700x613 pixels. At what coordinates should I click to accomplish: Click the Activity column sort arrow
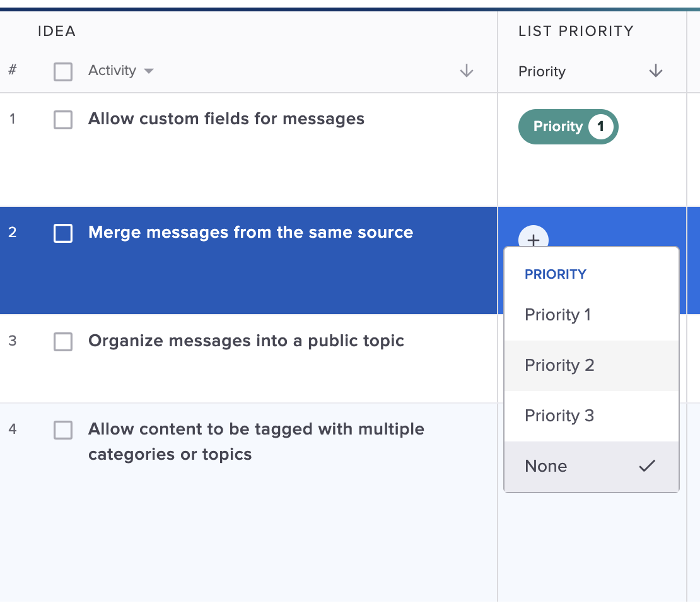point(466,71)
